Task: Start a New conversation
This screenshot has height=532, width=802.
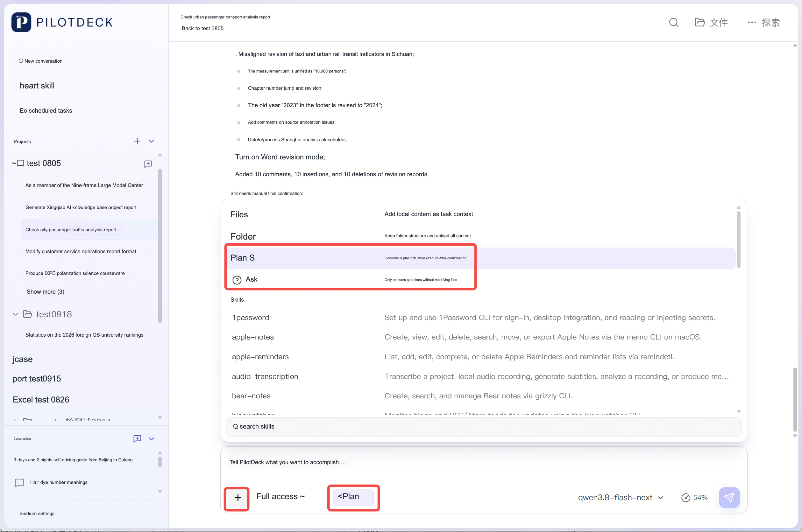Action: 41,61
